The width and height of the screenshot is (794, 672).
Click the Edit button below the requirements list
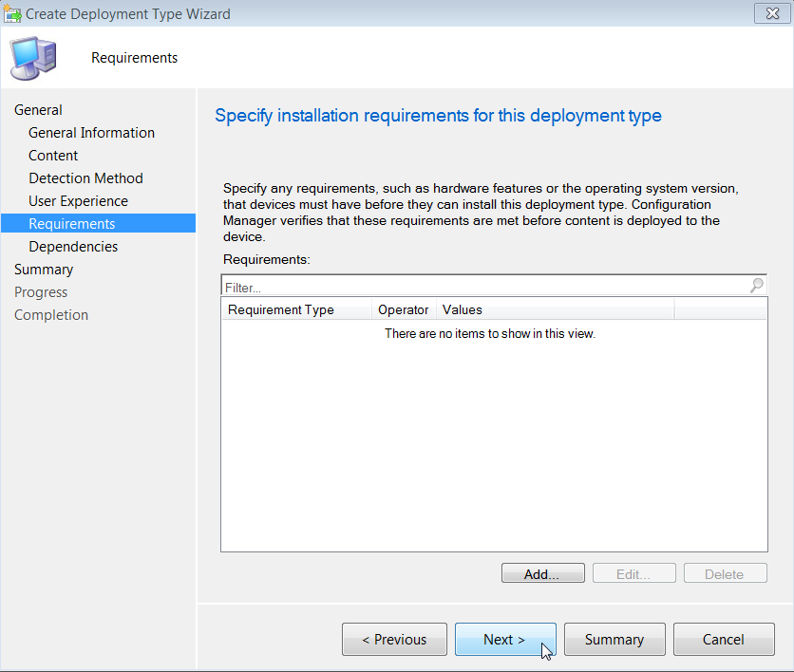[633, 572]
